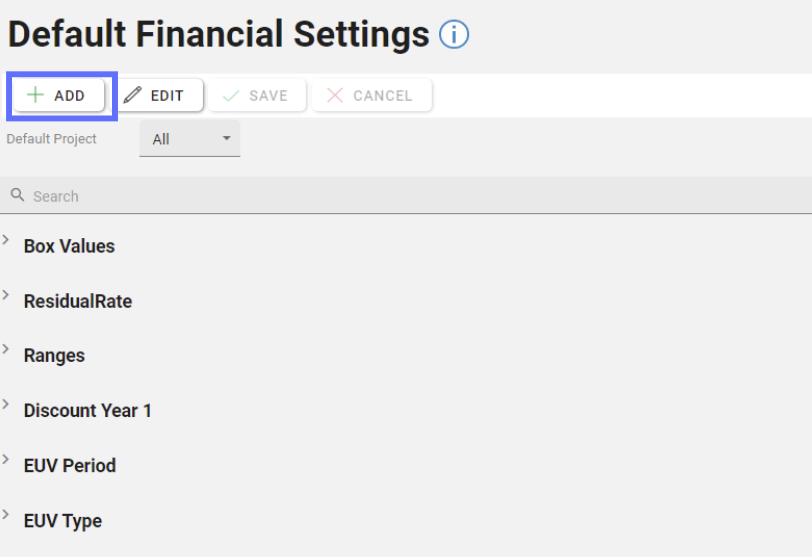Select the EUV Type row label
Image resolution: width=812 pixels, height=557 pixels.
63,521
